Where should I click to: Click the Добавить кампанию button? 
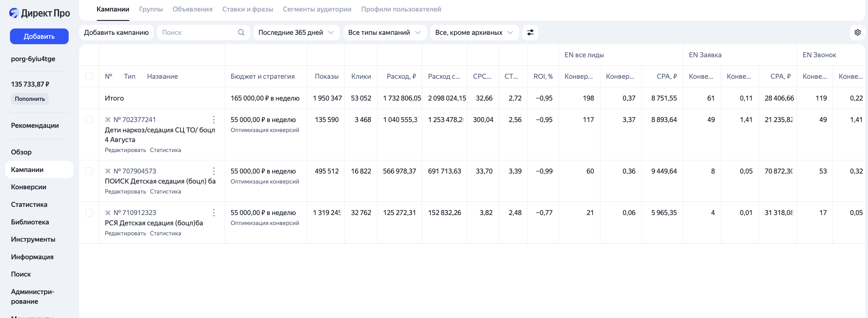click(116, 32)
